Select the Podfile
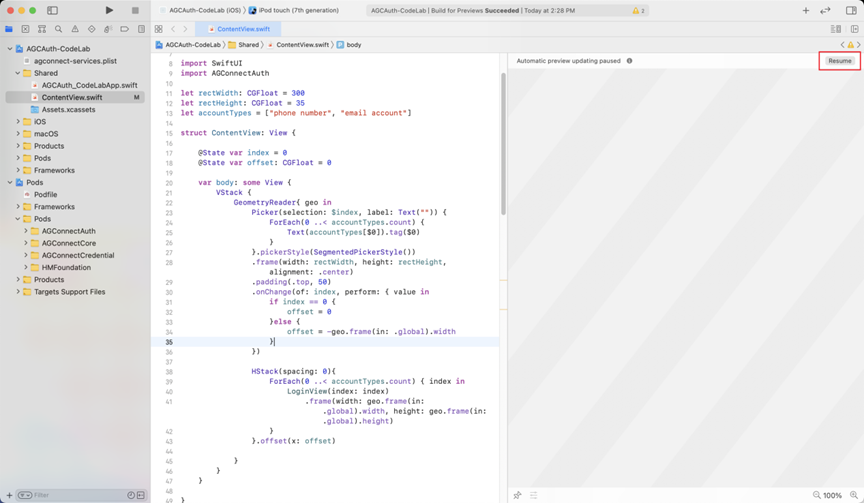 point(75,194)
